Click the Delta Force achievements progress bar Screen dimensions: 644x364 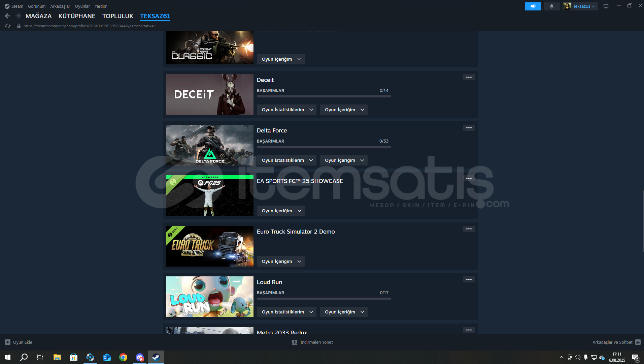click(324, 147)
